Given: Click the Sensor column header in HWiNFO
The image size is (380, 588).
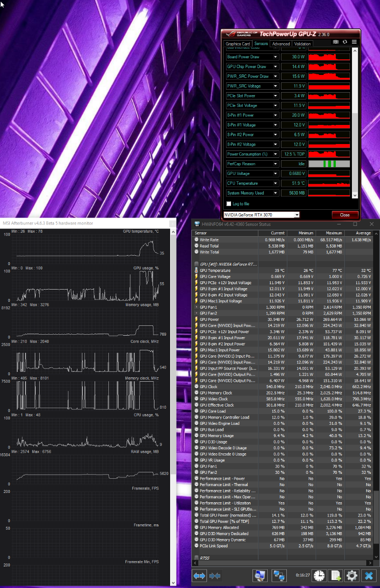Looking at the screenshot, I should [x=225, y=233].
